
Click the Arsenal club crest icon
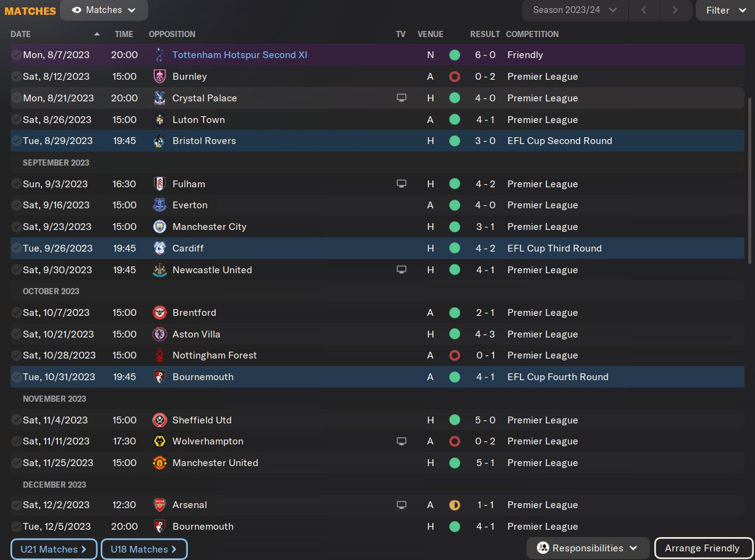coord(159,505)
